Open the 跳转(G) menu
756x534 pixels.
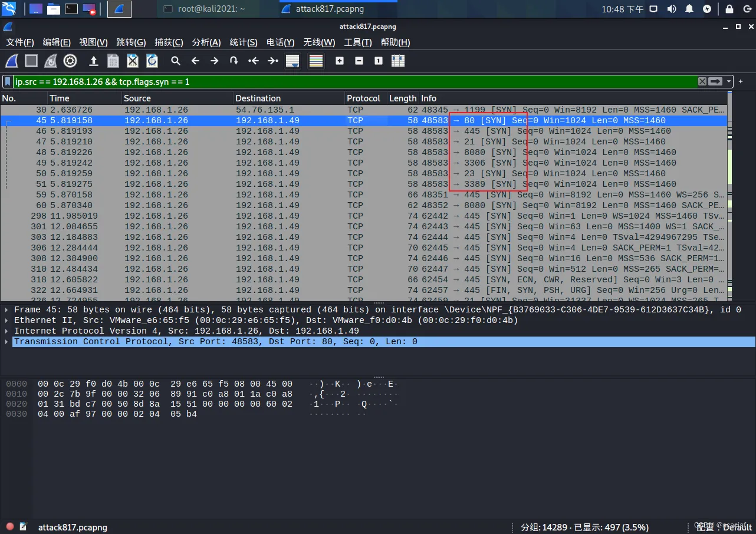[131, 42]
